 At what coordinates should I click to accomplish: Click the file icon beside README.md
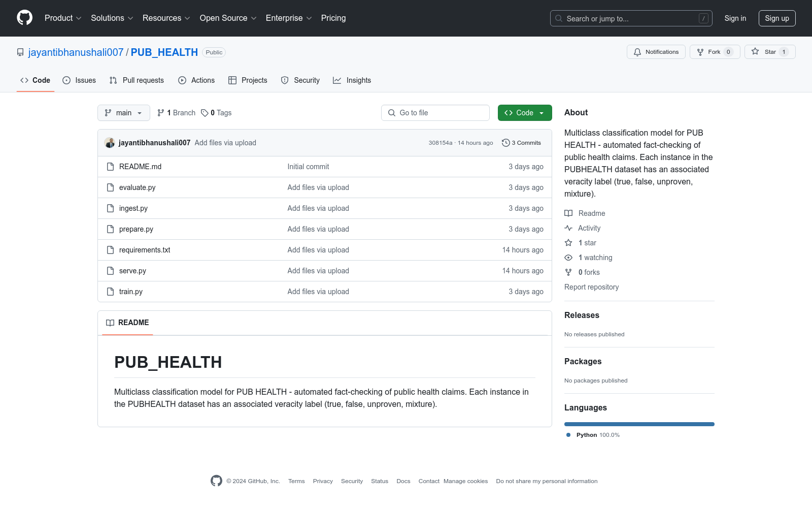pyautogui.click(x=110, y=167)
